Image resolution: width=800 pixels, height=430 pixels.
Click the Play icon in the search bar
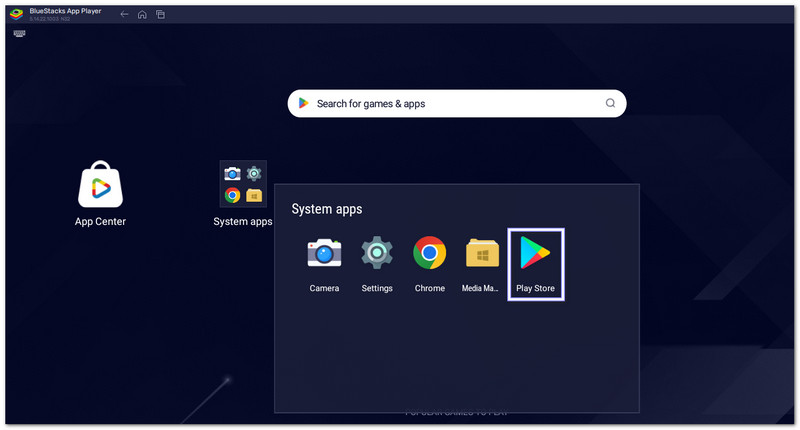(x=304, y=103)
